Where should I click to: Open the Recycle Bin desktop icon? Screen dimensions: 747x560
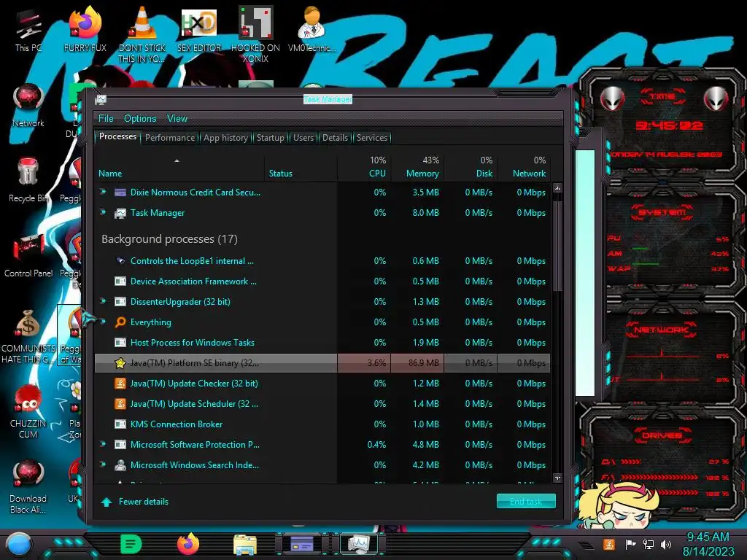28,181
